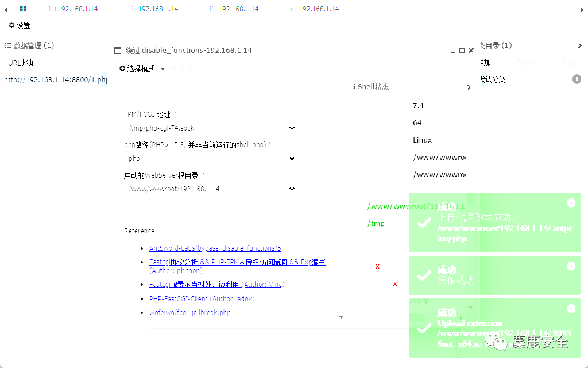The height and width of the screenshot is (368, 588).
Task: Click the grid dashboard icon in the tab bar
Action: 22,8
